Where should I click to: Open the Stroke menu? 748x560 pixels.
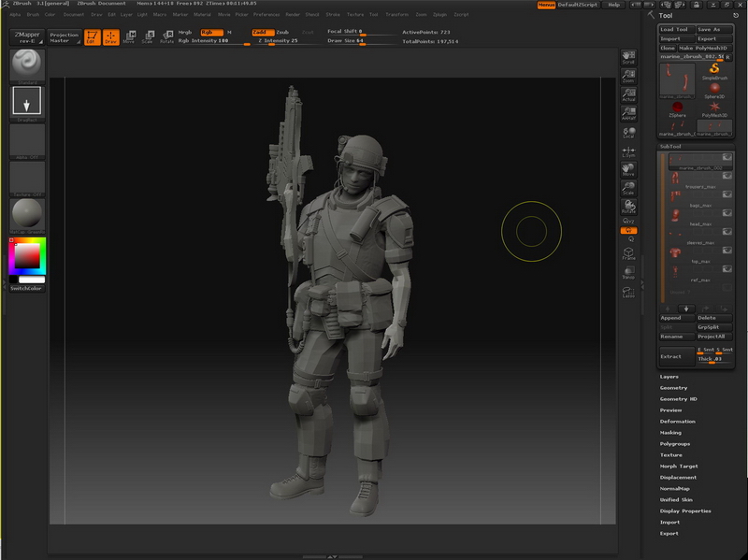click(x=333, y=14)
